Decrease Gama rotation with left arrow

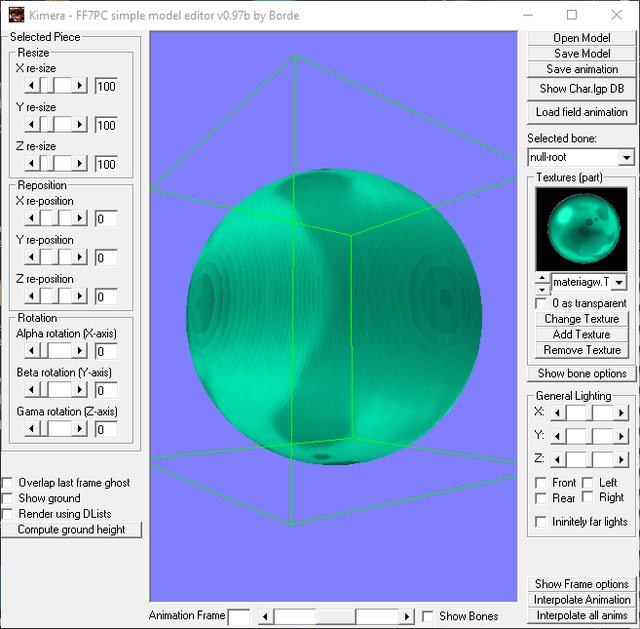click(x=32, y=429)
